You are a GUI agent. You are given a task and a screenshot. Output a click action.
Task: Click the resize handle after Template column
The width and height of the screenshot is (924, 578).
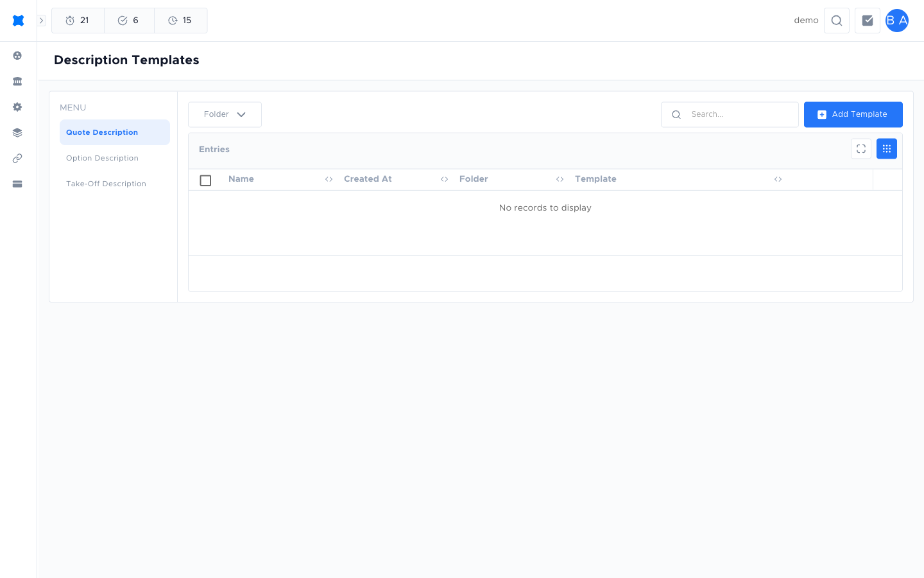pyautogui.click(x=778, y=179)
